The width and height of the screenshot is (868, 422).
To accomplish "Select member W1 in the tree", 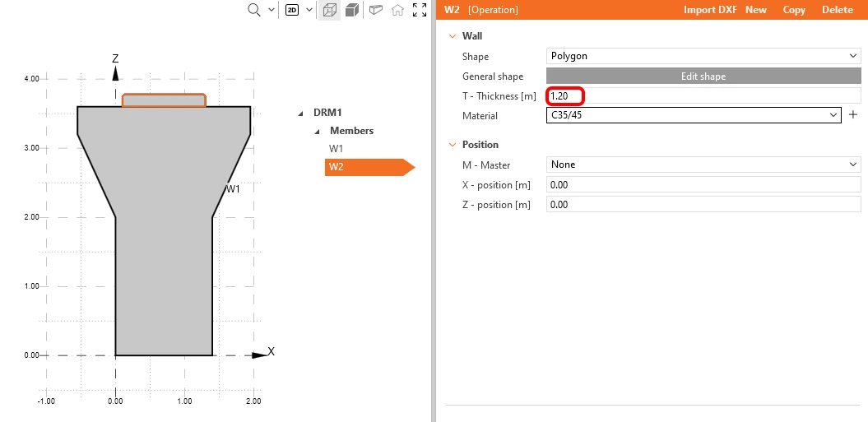I will pos(336,148).
